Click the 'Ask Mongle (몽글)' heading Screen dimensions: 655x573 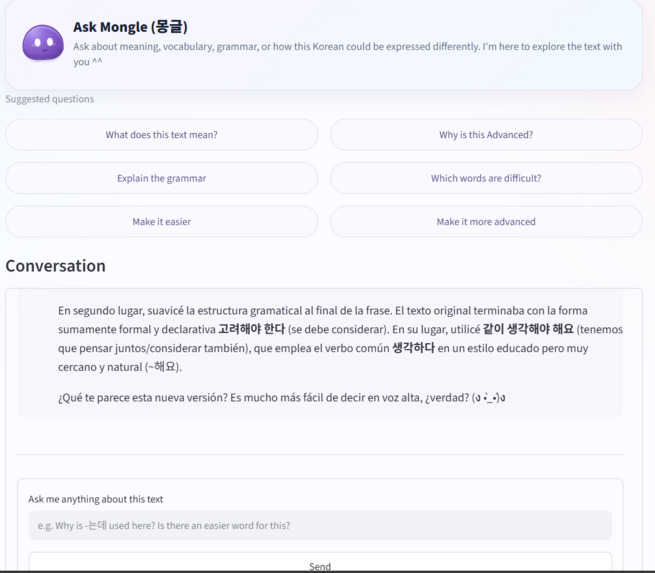(130, 27)
